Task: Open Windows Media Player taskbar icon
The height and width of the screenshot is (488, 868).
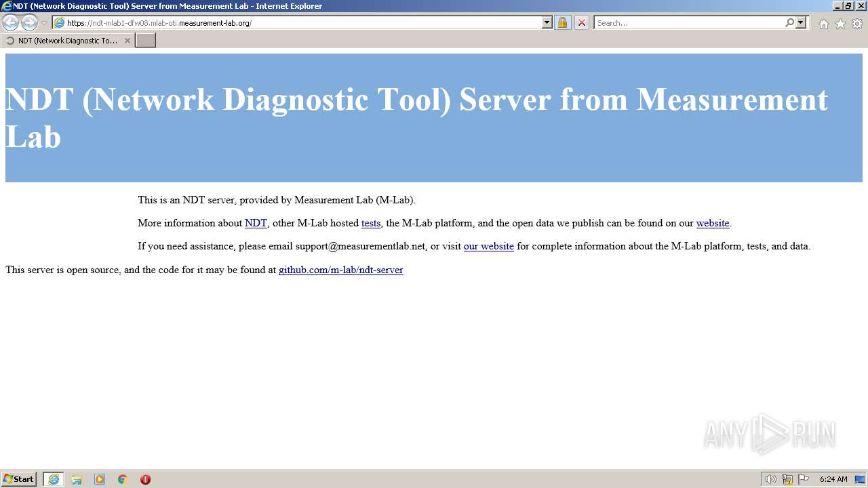Action: click(x=100, y=479)
